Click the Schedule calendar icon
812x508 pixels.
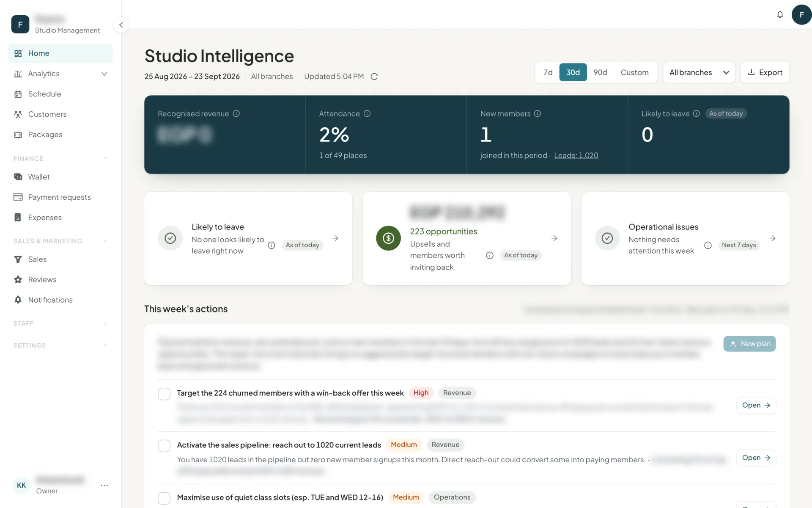coord(18,94)
